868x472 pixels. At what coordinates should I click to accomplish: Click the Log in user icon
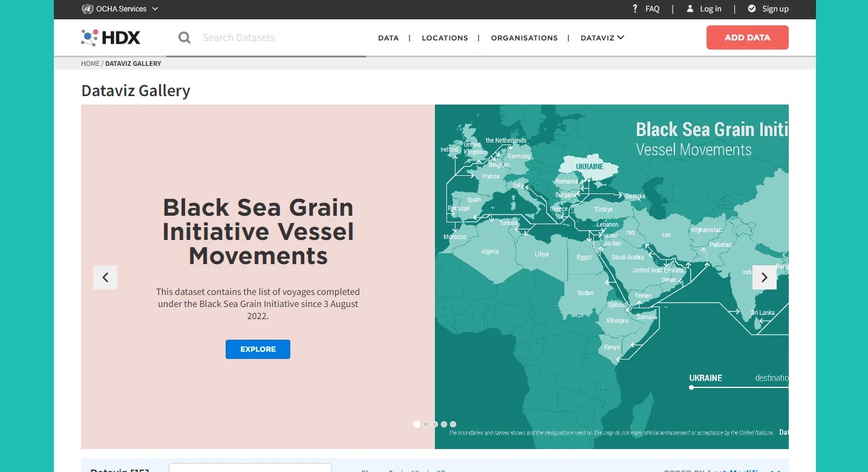click(690, 8)
